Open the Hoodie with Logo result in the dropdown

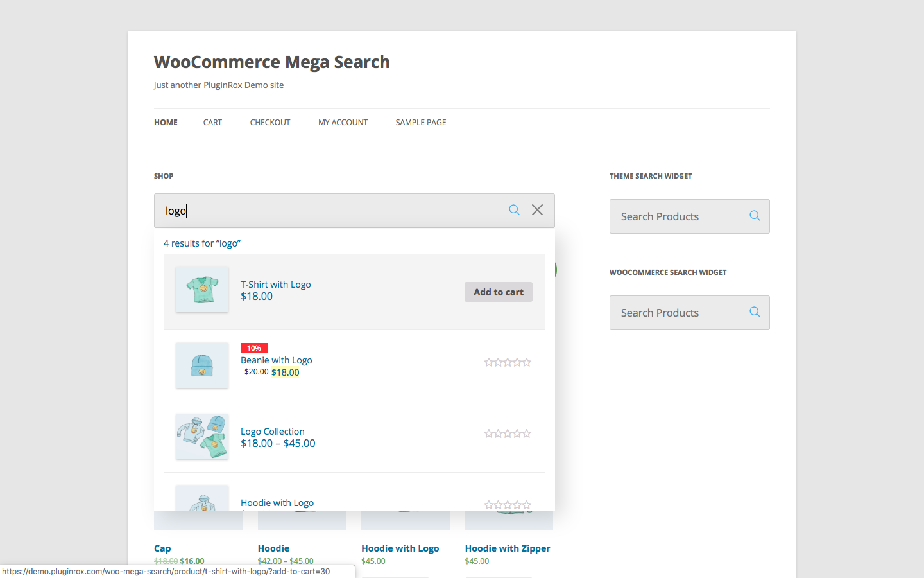coord(277,503)
